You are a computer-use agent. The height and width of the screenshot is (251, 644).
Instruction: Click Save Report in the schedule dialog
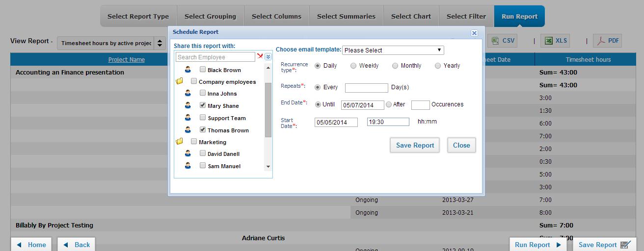click(x=415, y=145)
